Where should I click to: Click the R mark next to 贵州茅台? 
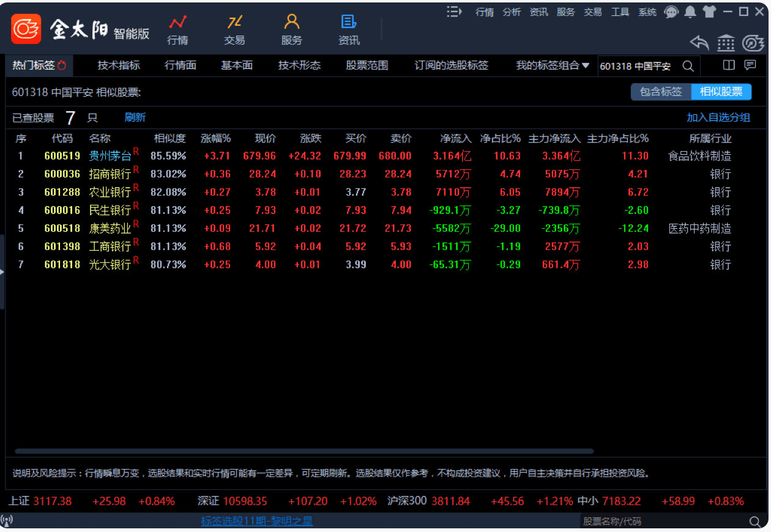[136, 151]
